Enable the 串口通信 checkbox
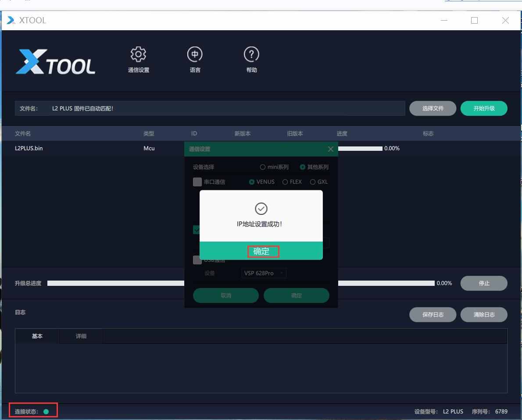 pos(197,182)
